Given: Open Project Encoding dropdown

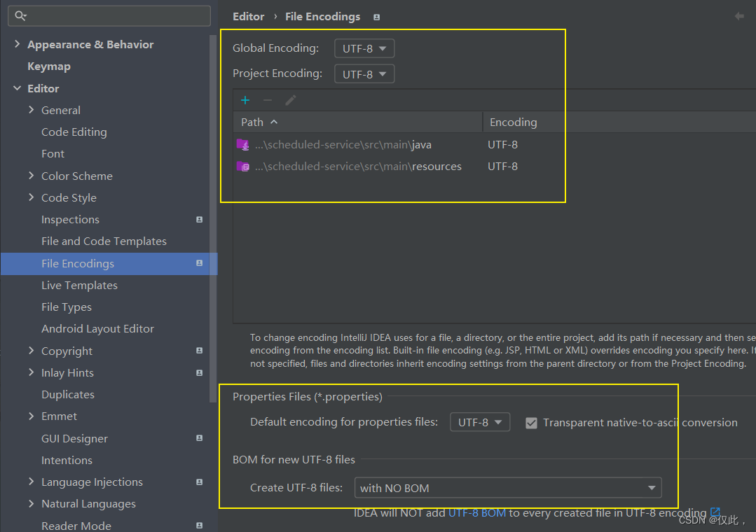Looking at the screenshot, I should click(364, 74).
